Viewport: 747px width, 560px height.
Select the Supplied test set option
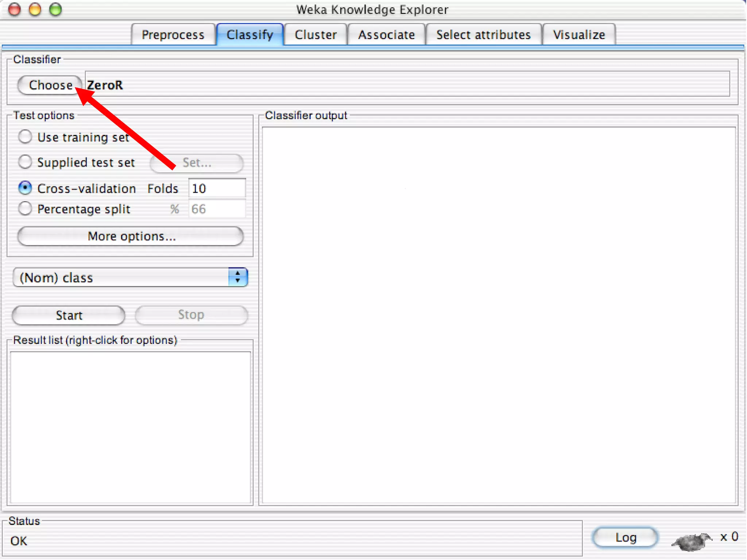tap(25, 162)
